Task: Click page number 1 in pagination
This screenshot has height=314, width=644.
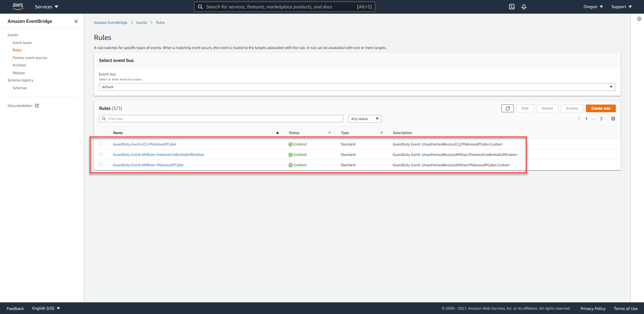Action: 587,119
